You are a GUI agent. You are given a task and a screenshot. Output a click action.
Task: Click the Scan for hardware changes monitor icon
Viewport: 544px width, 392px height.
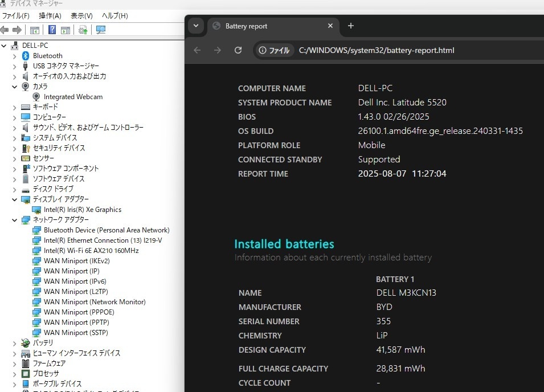click(x=101, y=30)
